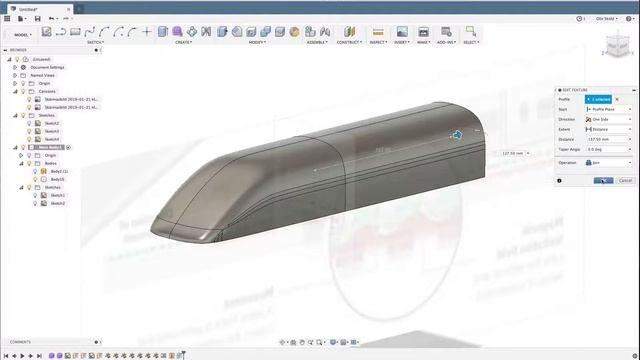Select the Rectangle sketch tool
This screenshot has width=640, height=360.
[x=75, y=32]
